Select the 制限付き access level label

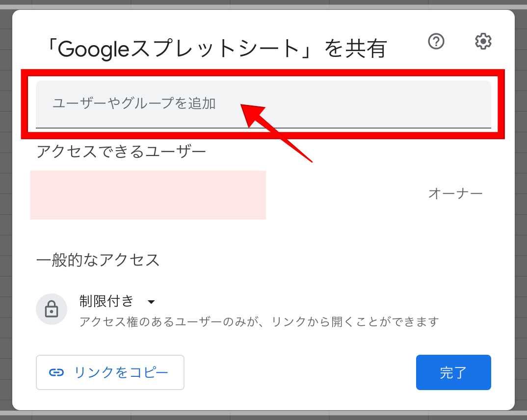[106, 301]
